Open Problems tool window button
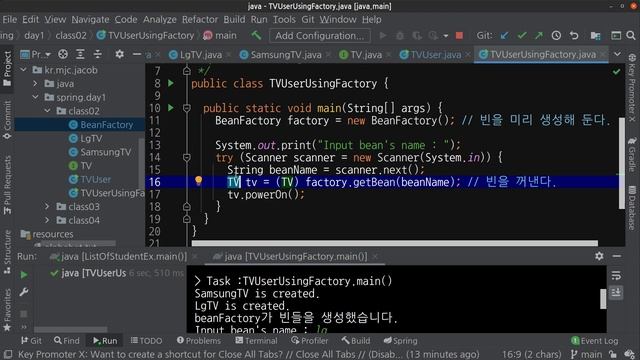 point(199,340)
